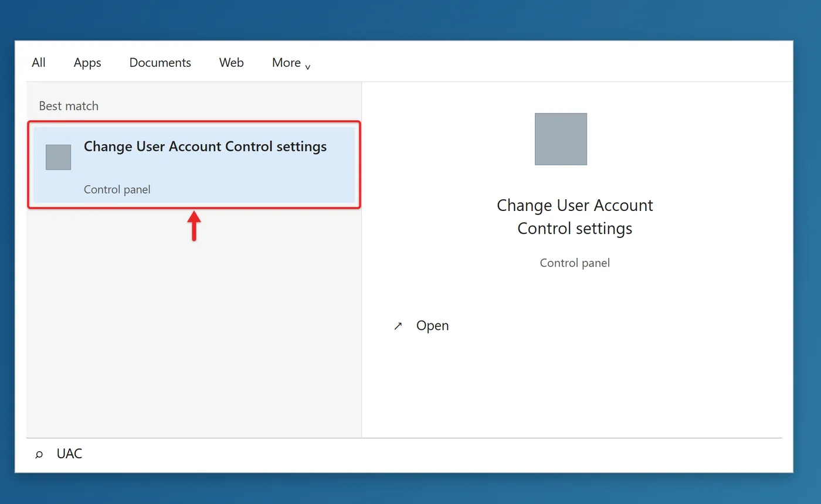Screen dimensions: 821x504
Task: Switch to the Documents filter tab
Action: (160, 63)
